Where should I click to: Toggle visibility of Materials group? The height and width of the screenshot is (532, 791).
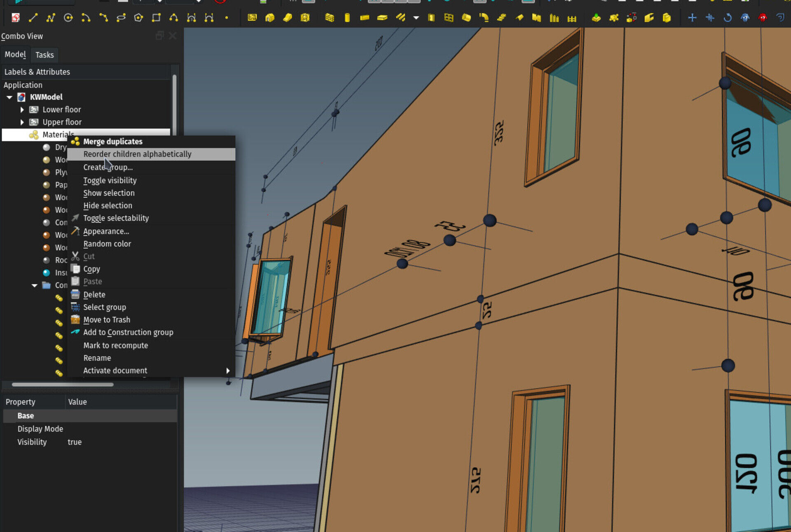(x=110, y=179)
